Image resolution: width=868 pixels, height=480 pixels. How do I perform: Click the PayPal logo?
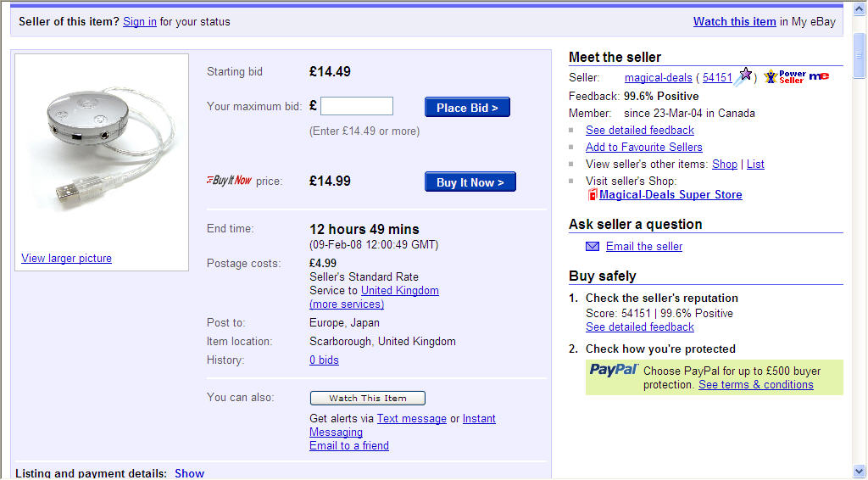point(614,370)
